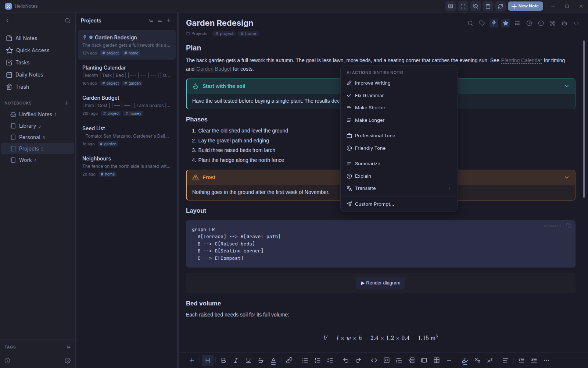The width and height of the screenshot is (588, 368).
Task: Open the AI robot assistant icon
Action: click(564, 23)
